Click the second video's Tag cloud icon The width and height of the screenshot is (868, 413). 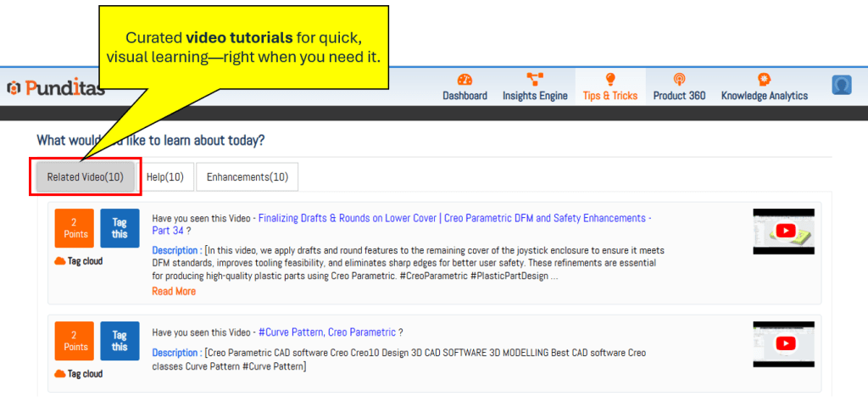pyautogui.click(x=59, y=373)
